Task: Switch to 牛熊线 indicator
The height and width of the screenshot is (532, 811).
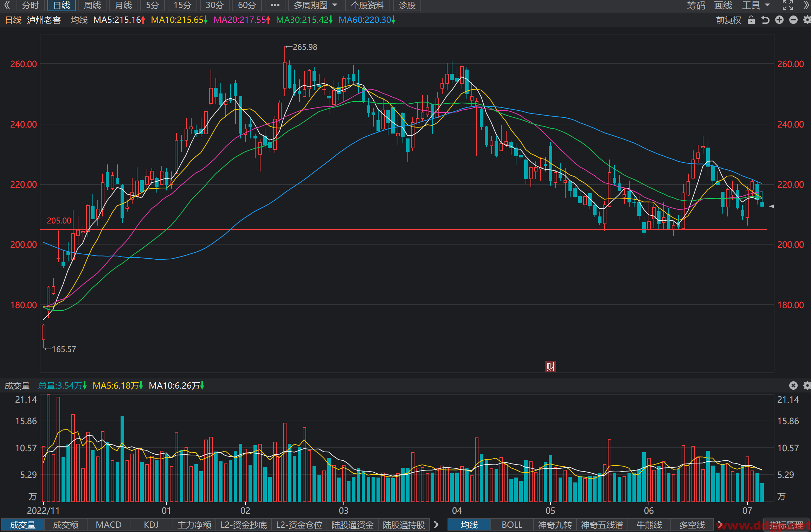Action: (x=649, y=525)
